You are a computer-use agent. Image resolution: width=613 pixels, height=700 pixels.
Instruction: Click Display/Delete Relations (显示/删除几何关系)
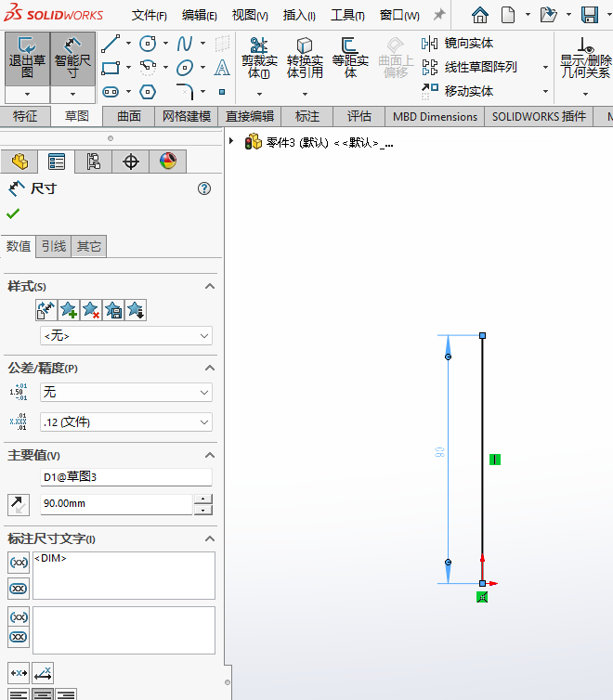pyautogui.click(x=586, y=58)
